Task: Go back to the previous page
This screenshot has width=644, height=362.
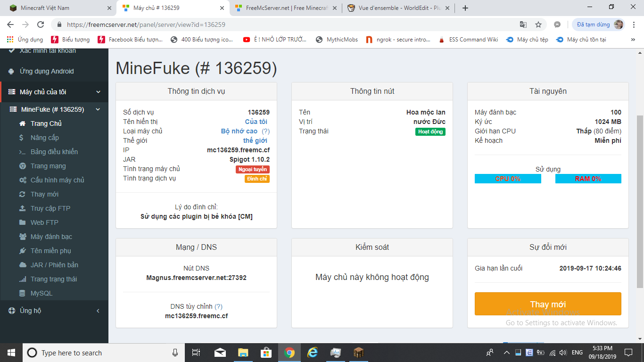Action: [x=10, y=25]
